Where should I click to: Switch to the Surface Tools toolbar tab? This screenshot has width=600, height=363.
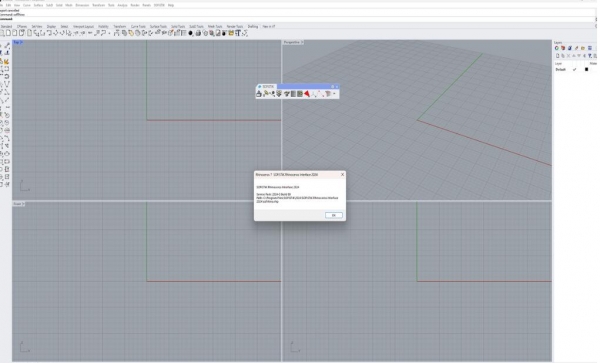coord(158,26)
